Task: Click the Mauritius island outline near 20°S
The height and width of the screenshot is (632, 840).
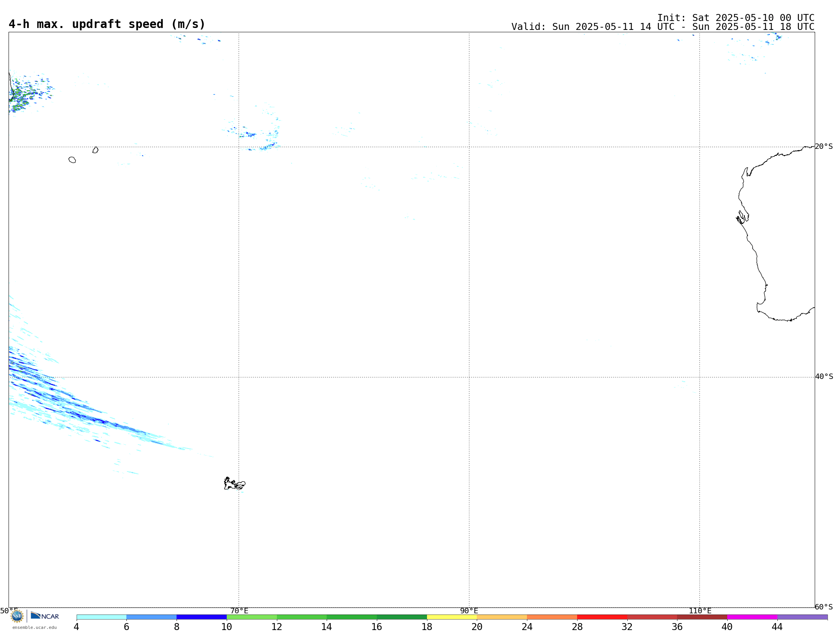Action: click(x=95, y=150)
